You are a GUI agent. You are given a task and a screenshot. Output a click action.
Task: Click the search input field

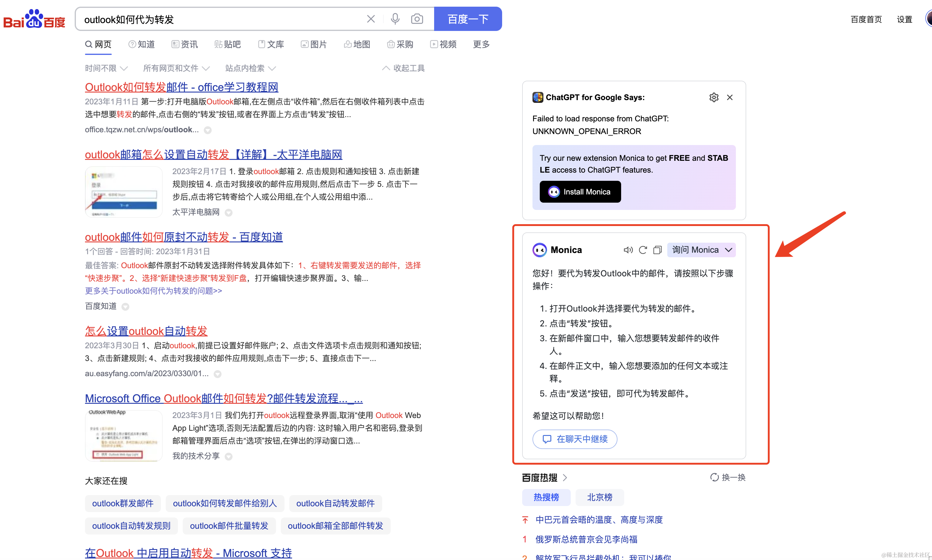coord(219,19)
